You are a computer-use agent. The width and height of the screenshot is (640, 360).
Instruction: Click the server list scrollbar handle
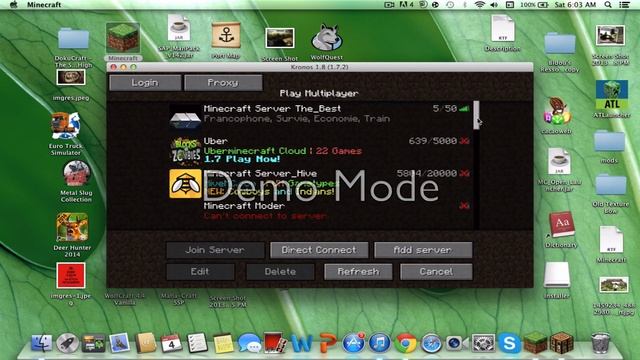pyautogui.click(x=476, y=116)
